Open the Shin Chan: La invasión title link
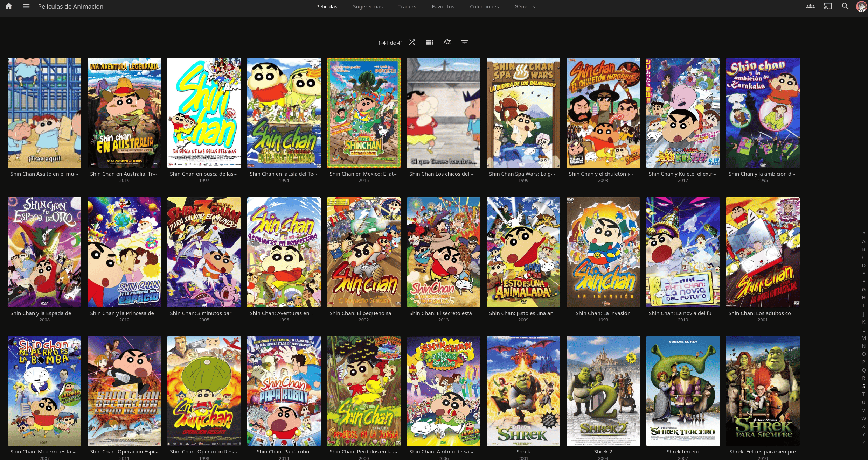Screen dimensions: 868x460 603,313
